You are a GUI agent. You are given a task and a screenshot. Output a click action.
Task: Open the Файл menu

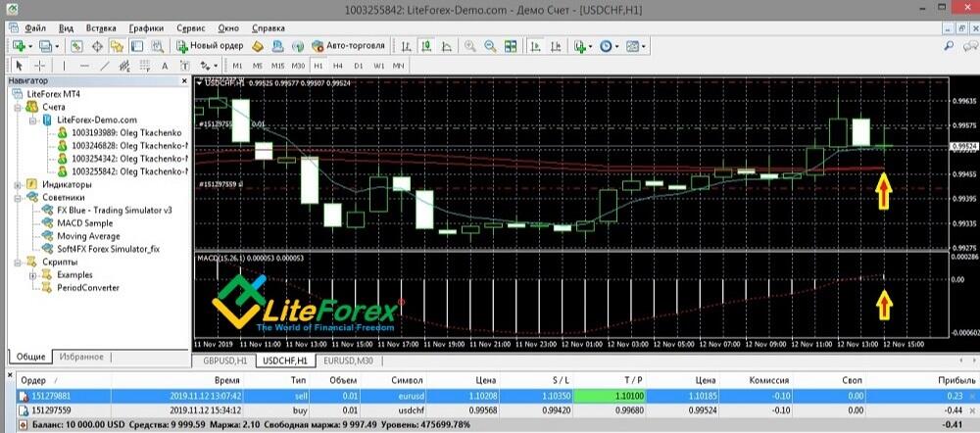pyautogui.click(x=35, y=28)
